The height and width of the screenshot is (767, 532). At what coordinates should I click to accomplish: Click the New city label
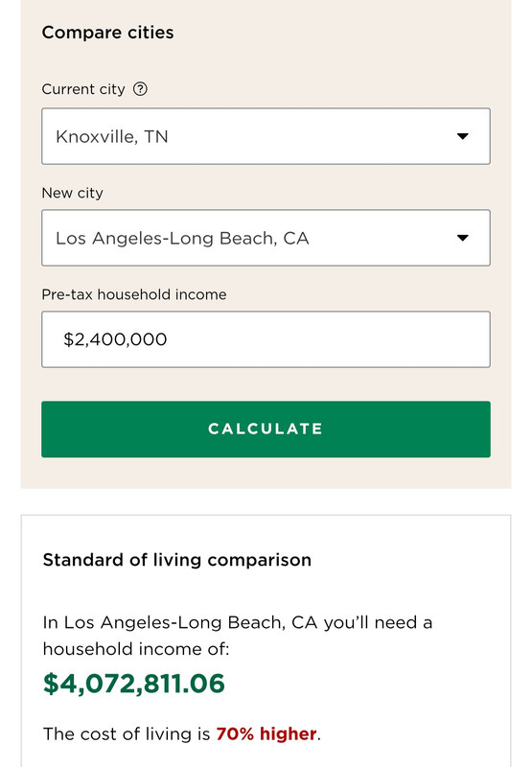tap(72, 194)
